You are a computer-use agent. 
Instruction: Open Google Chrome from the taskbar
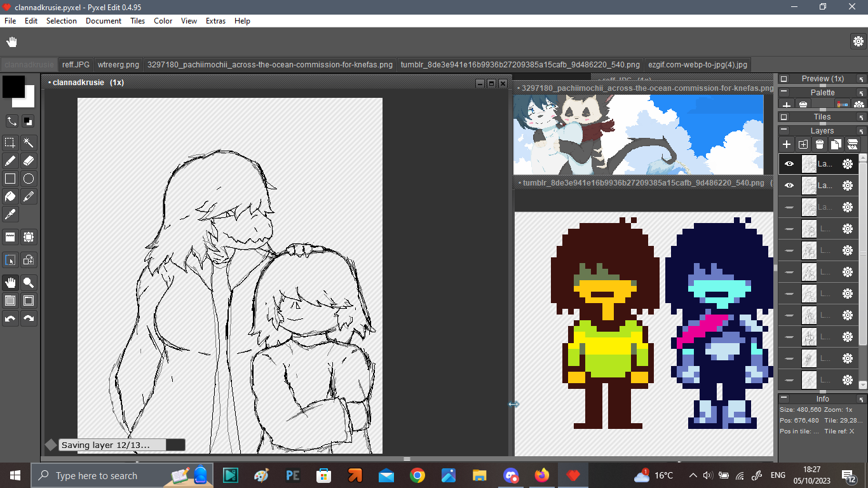pos(417,475)
